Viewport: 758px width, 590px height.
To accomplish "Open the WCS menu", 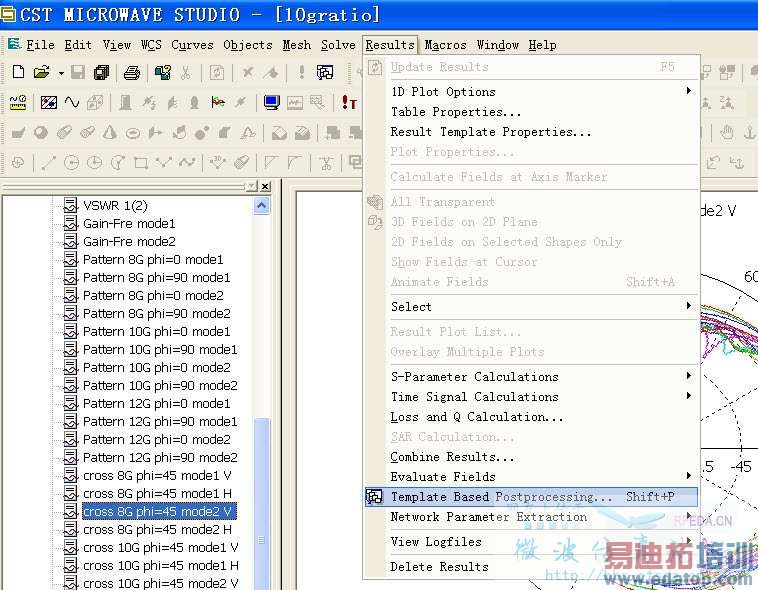I will [x=151, y=45].
